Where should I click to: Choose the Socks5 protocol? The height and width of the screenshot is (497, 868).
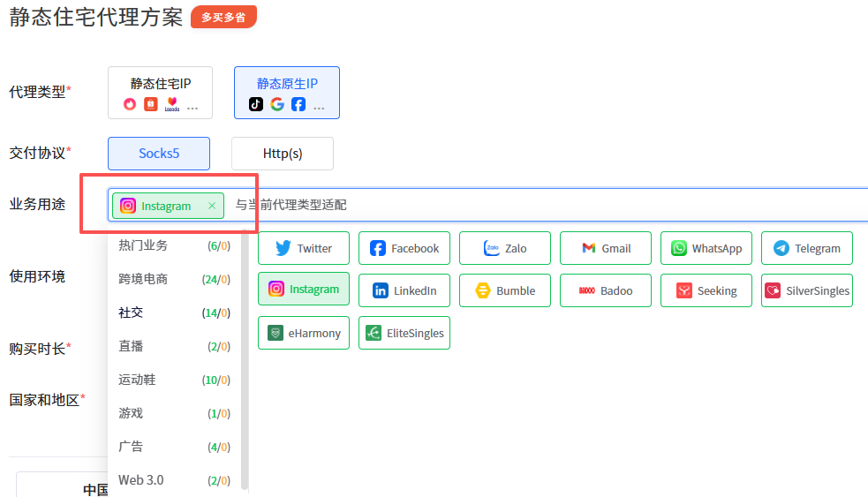pos(159,154)
